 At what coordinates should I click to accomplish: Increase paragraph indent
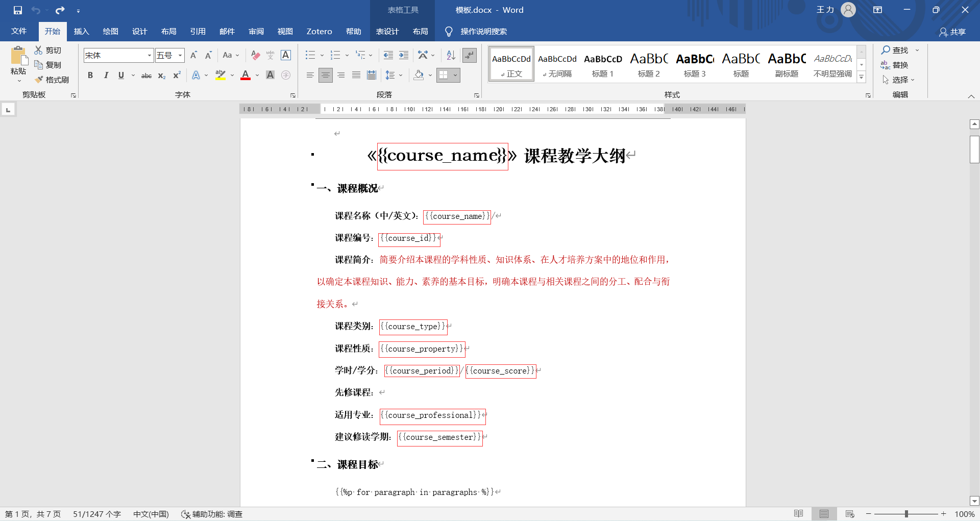(404, 55)
